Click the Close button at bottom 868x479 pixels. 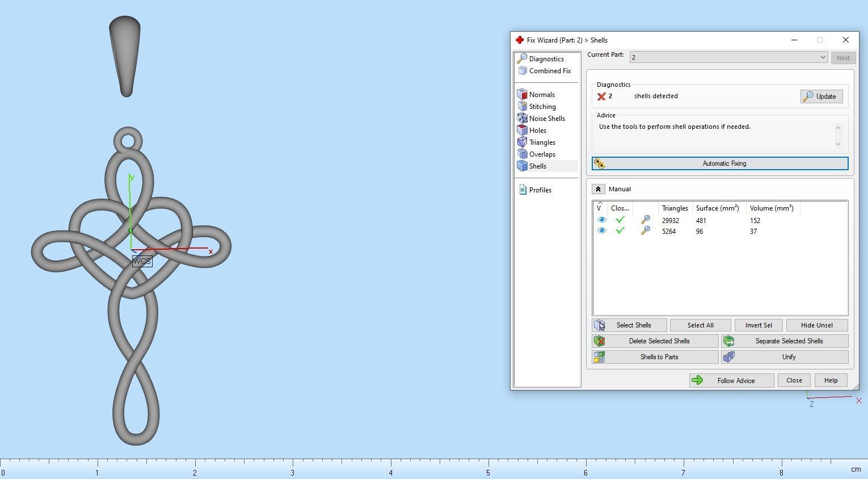[794, 381]
